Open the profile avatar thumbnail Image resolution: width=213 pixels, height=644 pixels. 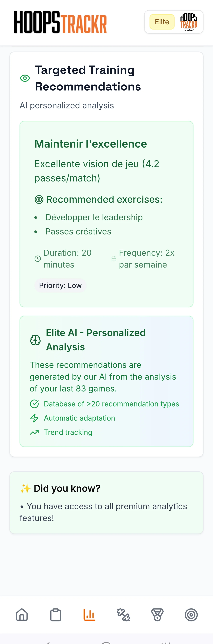(189, 22)
